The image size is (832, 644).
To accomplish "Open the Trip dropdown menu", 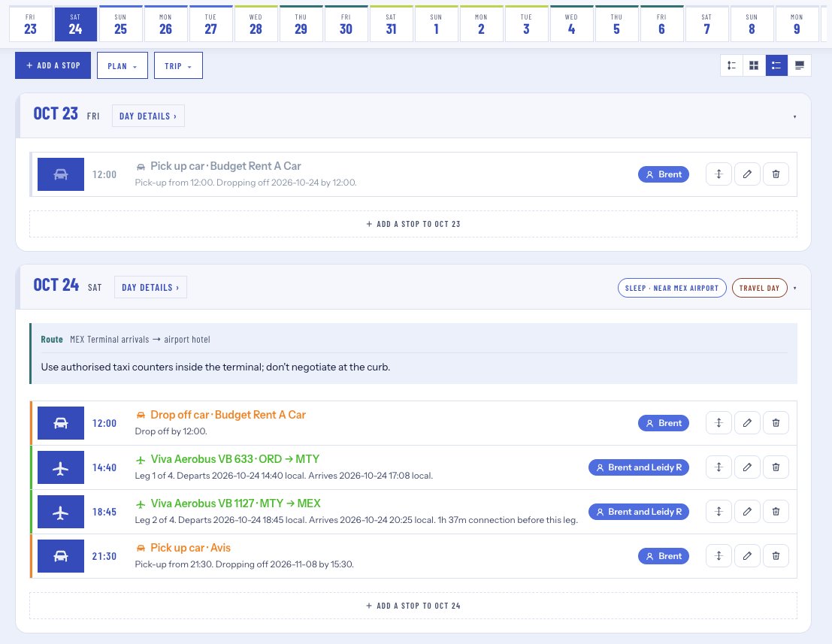I will pos(178,66).
